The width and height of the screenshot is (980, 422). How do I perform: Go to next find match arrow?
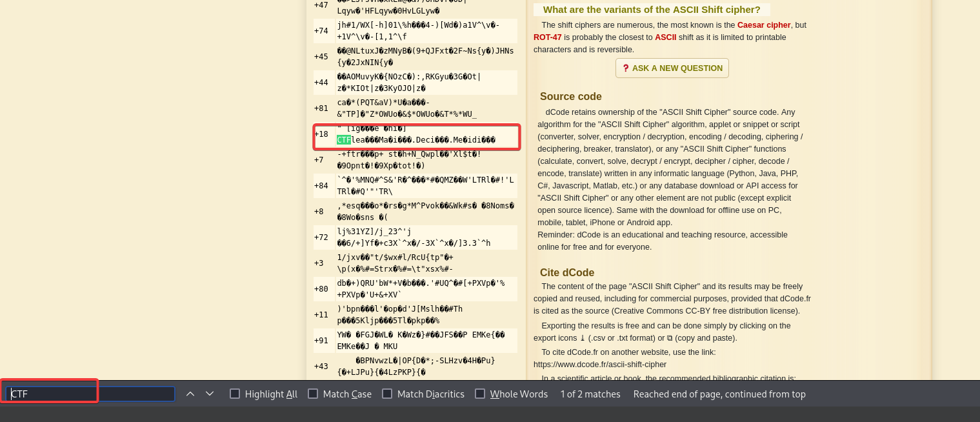tap(210, 394)
